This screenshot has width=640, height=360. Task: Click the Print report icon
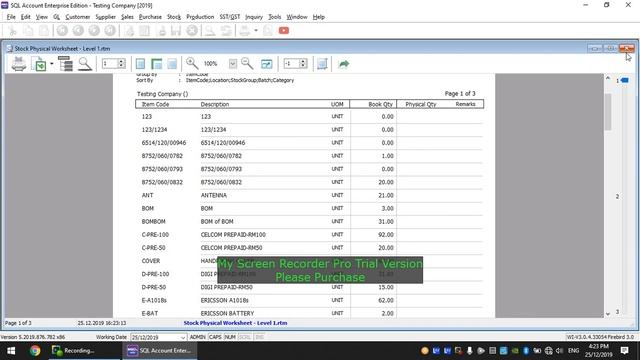tap(19, 64)
